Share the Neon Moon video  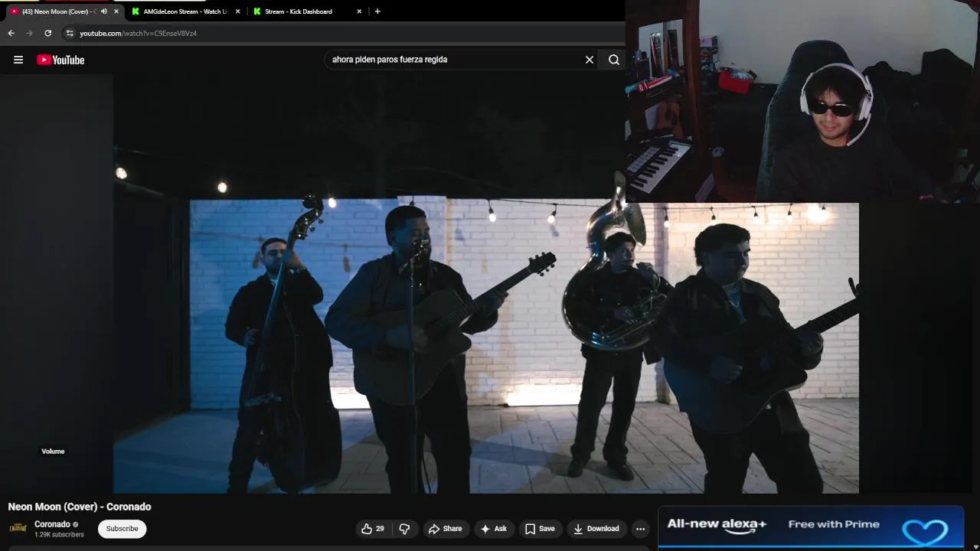tap(445, 529)
